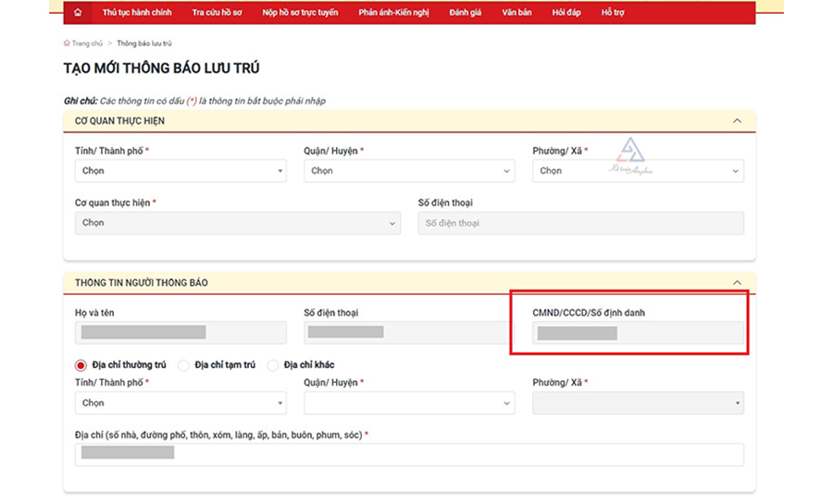Click the home icon in navigation bar
Viewport: 833px width, 504px height.
tap(78, 13)
